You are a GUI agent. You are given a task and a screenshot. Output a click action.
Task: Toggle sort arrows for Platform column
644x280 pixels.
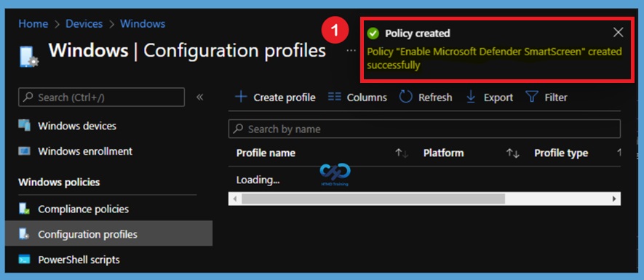(x=513, y=153)
